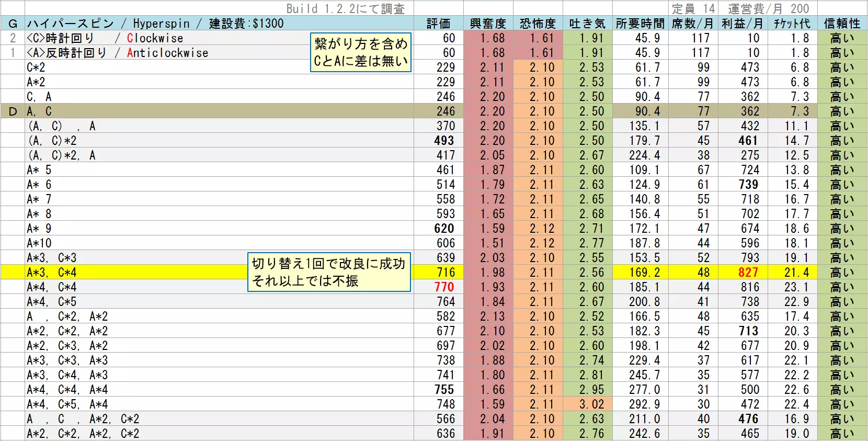Click the 恐怖度 column header

(538, 24)
